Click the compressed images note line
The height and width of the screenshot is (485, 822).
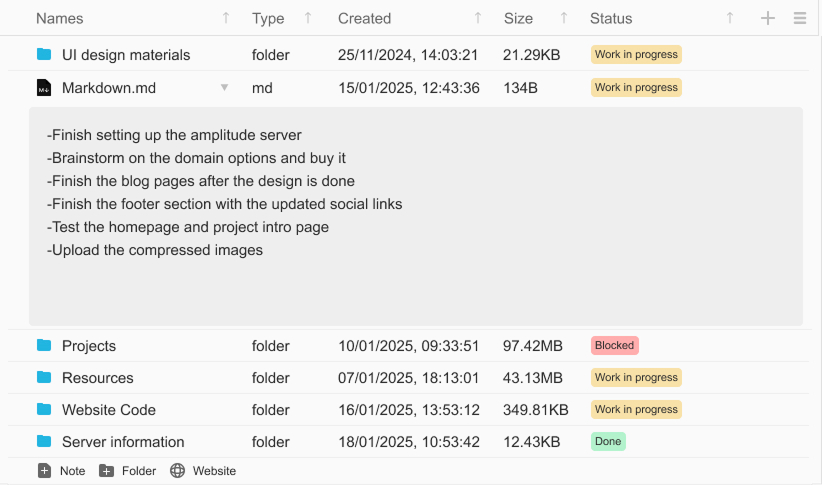click(155, 250)
